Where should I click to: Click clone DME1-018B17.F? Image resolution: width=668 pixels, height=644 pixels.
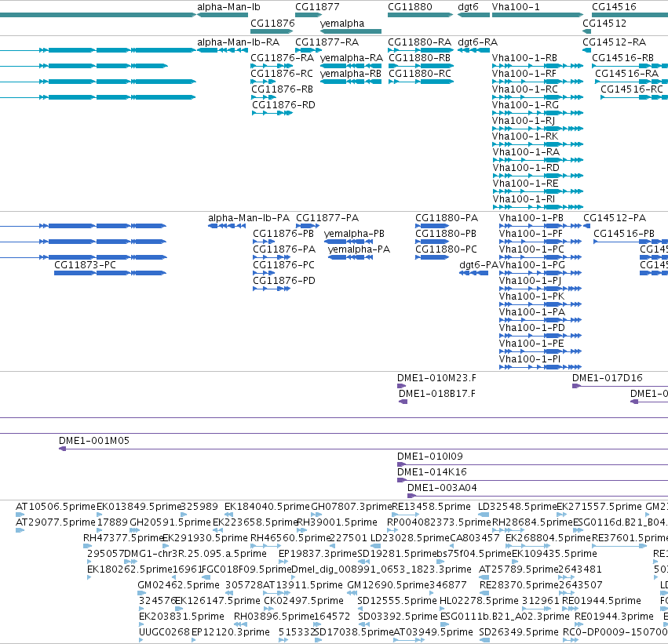(x=437, y=394)
